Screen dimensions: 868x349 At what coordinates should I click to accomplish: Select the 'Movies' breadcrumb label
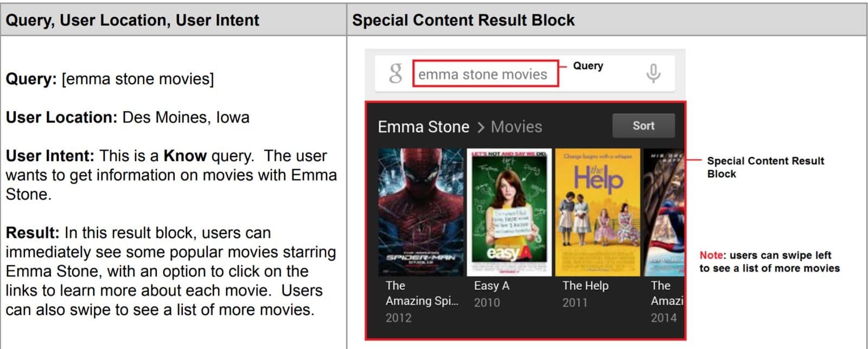click(516, 127)
